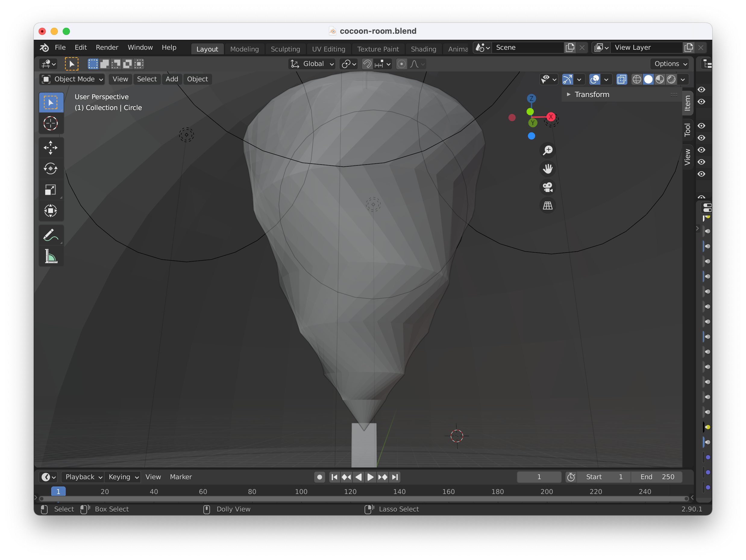Toggle X-ray view button

pos(621,80)
